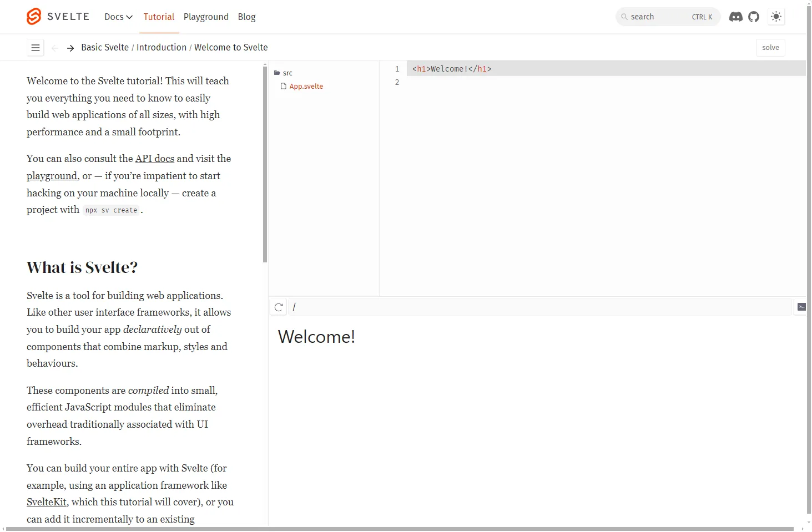Image resolution: width=812 pixels, height=532 pixels.
Task: Toggle the light/dark theme sun icon
Action: click(776, 17)
